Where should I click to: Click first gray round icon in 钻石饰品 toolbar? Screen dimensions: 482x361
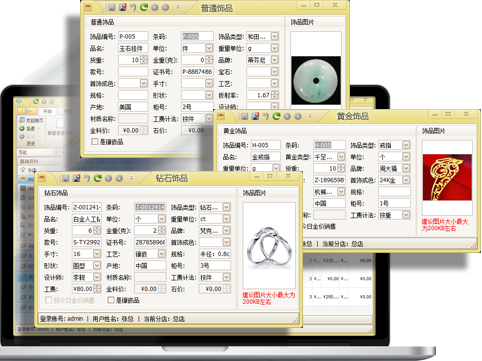[108, 178]
